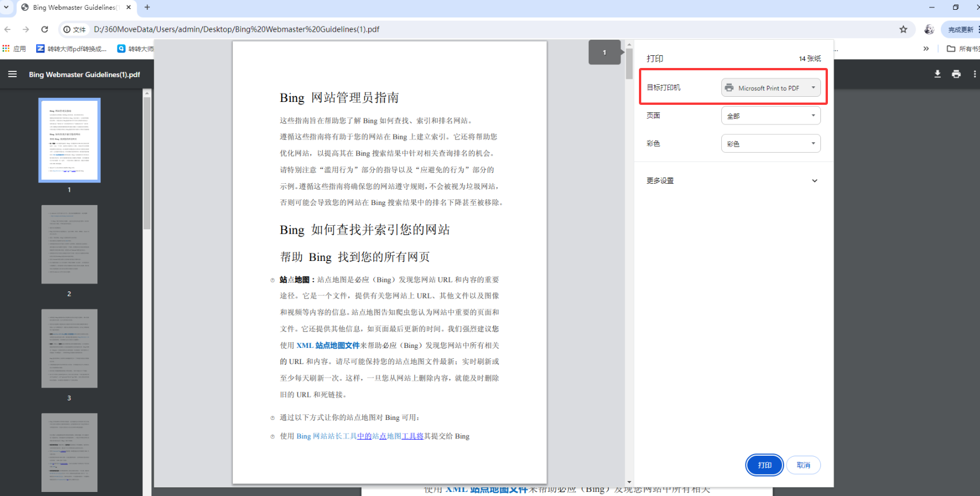The width and height of the screenshot is (980, 496).
Task: Click the print preview vertical scrollbar
Action: click(x=629, y=65)
